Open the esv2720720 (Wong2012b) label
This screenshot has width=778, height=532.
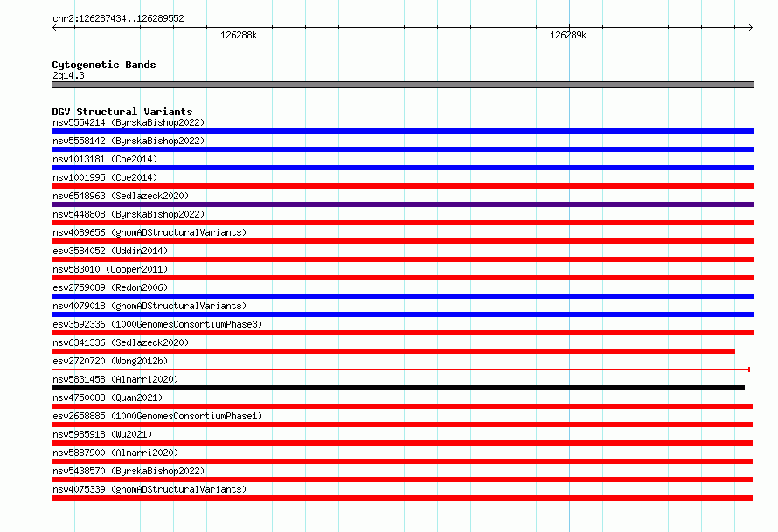pyautogui.click(x=110, y=361)
